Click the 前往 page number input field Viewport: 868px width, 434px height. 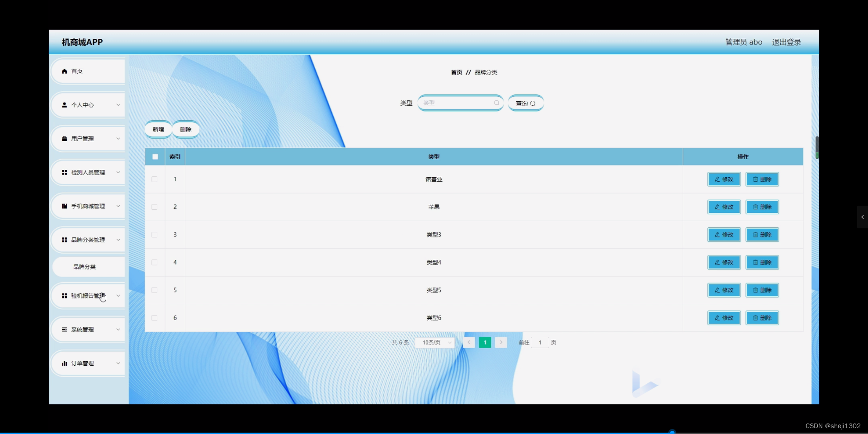541,343
